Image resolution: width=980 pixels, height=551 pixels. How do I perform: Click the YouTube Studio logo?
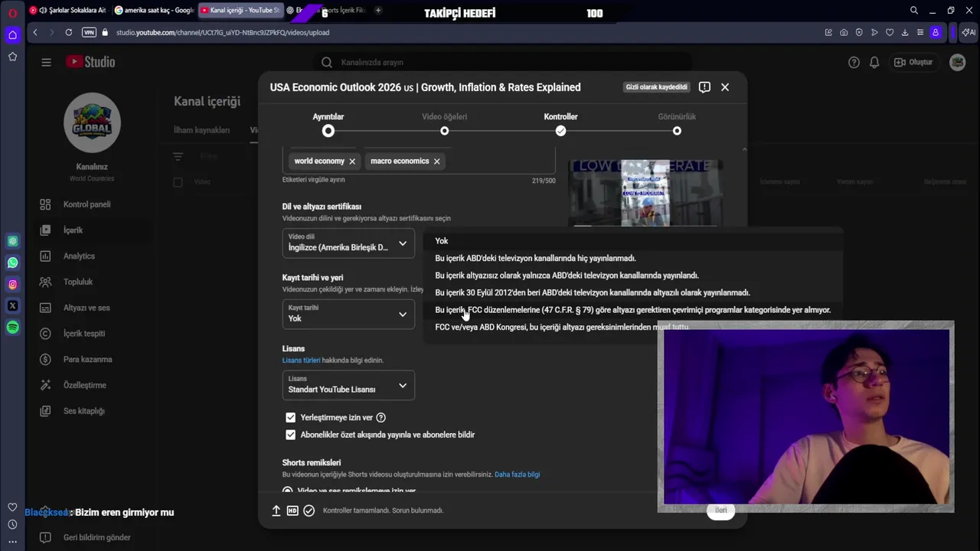[x=90, y=62]
